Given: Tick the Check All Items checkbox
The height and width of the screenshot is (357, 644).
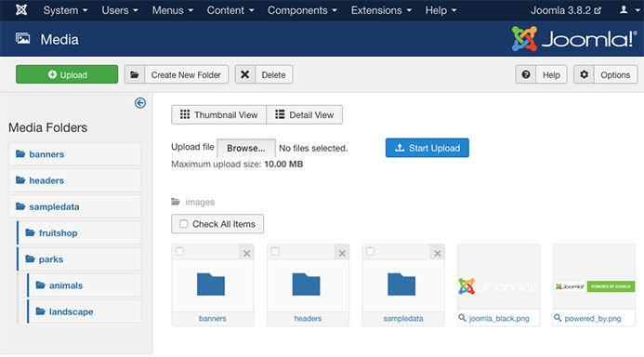Looking at the screenshot, I should [184, 224].
